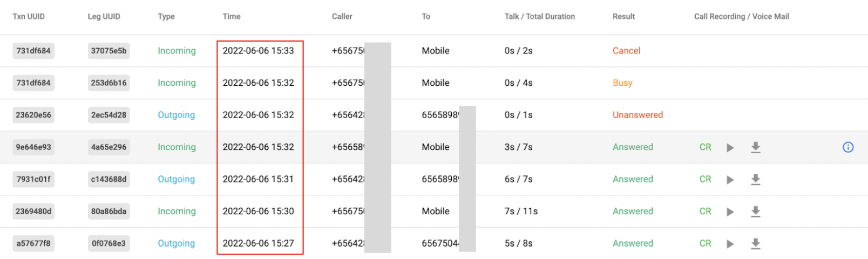This screenshot has height=259, width=868.
Task: Download recording for call 2369480d
Action: [756, 212]
